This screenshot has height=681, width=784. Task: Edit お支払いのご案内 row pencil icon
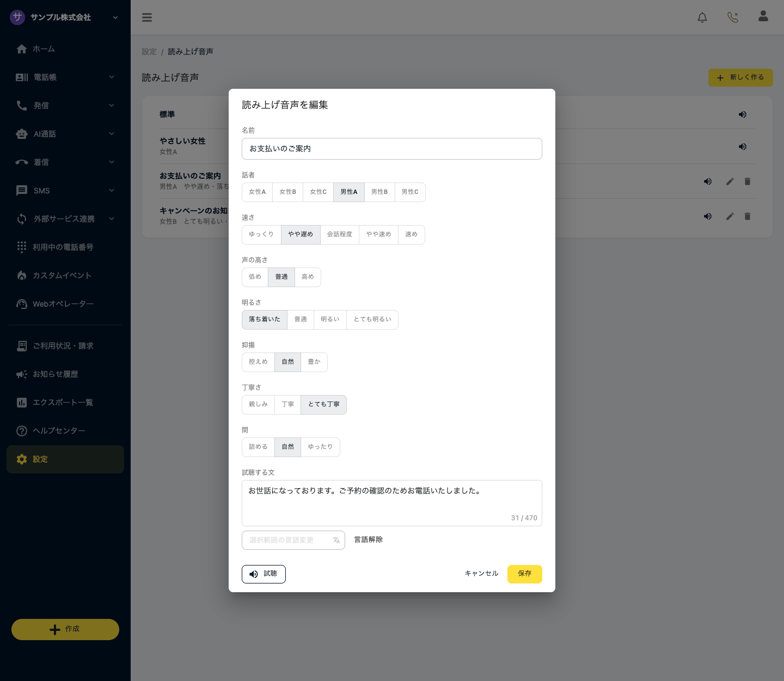tap(730, 181)
